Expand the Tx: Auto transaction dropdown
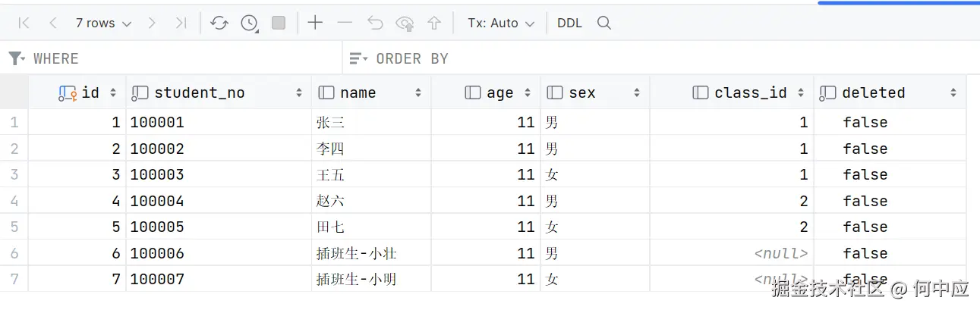Viewport: 980px width, 310px height. (x=501, y=23)
